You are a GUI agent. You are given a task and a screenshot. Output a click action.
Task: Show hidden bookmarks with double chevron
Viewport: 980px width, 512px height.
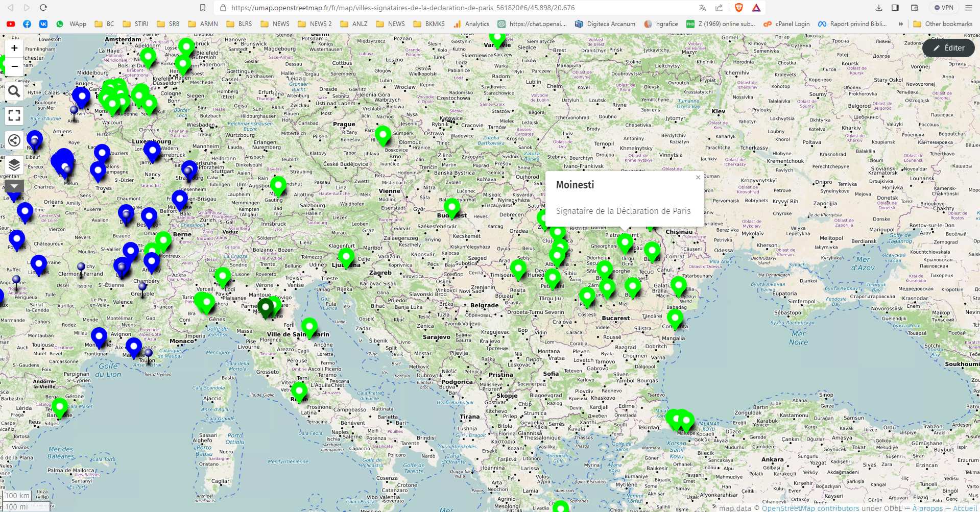900,24
